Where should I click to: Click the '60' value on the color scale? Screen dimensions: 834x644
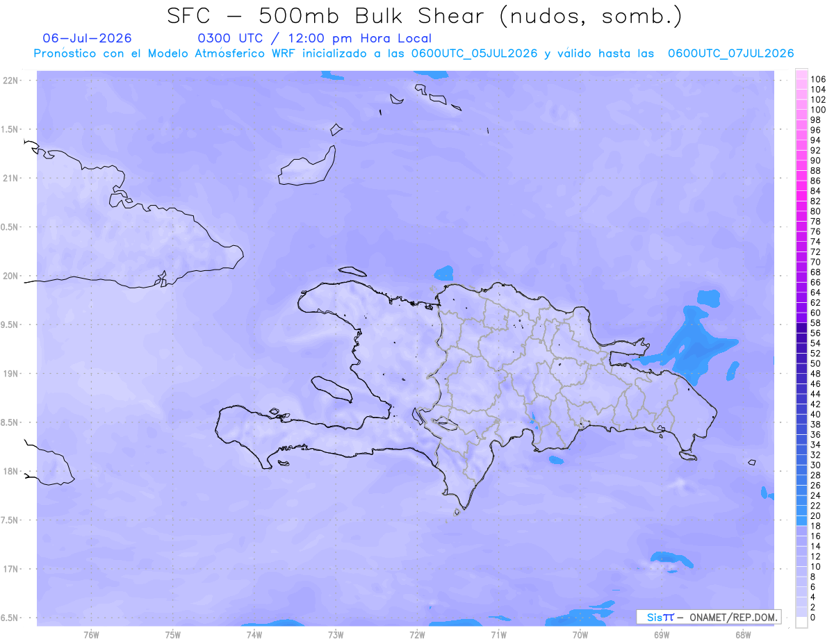(816, 313)
